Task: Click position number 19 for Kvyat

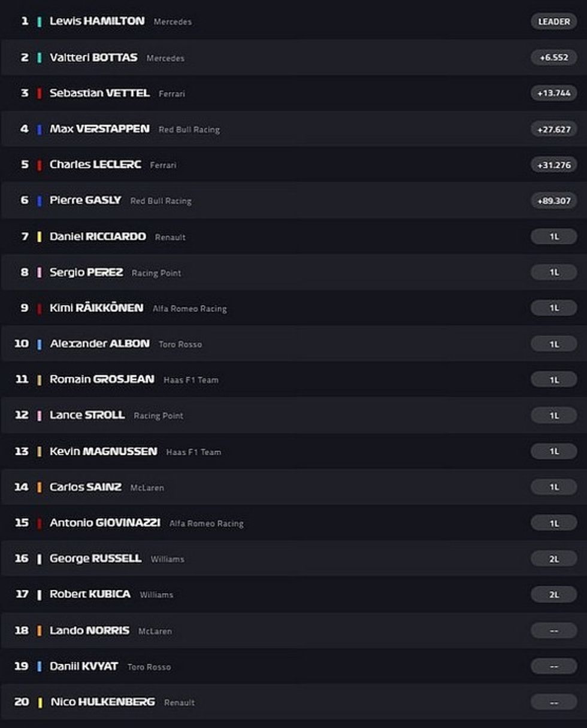Action: tap(21, 666)
